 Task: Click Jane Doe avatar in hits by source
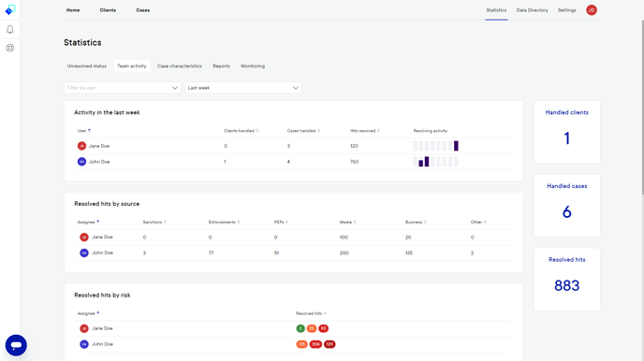[84, 238]
